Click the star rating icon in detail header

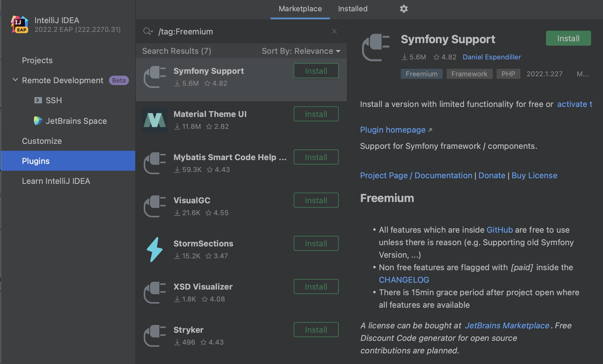pos(436,57)
